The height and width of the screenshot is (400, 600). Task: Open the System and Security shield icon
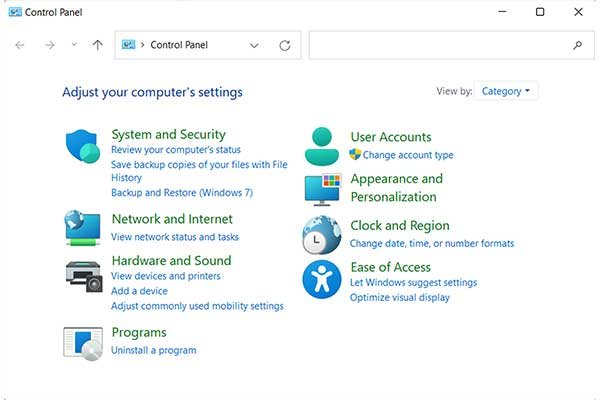coord(83,146)
